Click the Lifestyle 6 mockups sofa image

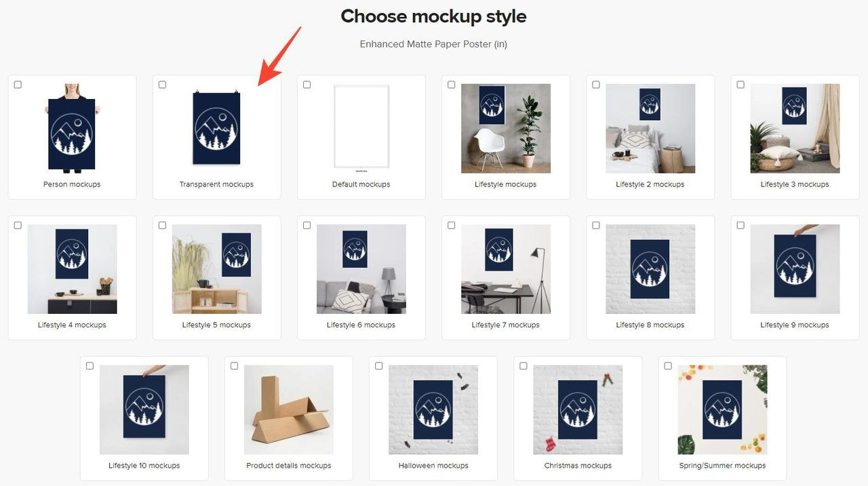tap(361, 269)
